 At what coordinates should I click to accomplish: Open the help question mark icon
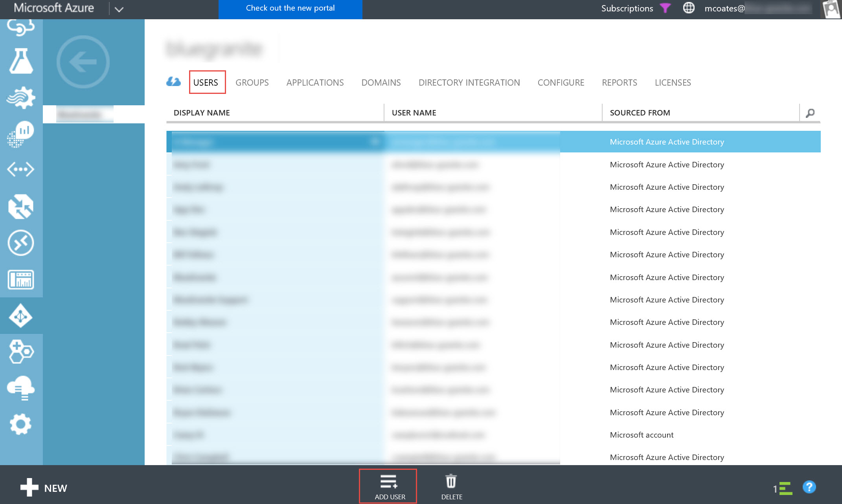pos(809,487)
